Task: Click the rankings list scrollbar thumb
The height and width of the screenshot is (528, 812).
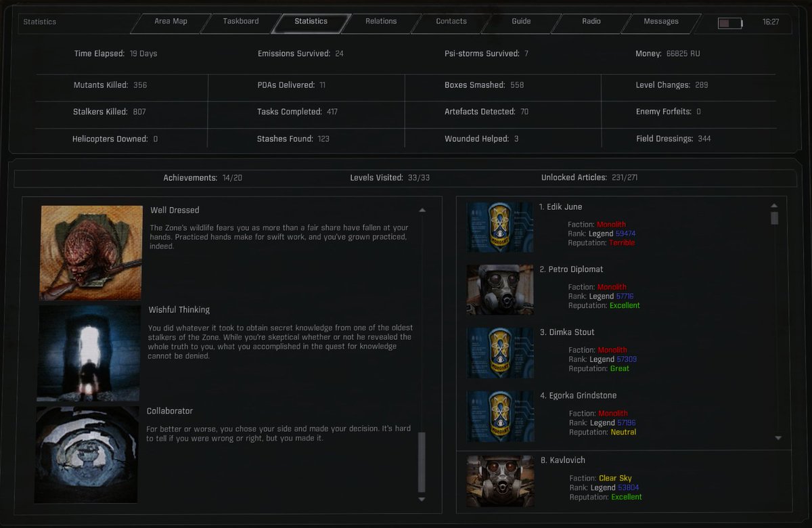Action: point(774,218)
